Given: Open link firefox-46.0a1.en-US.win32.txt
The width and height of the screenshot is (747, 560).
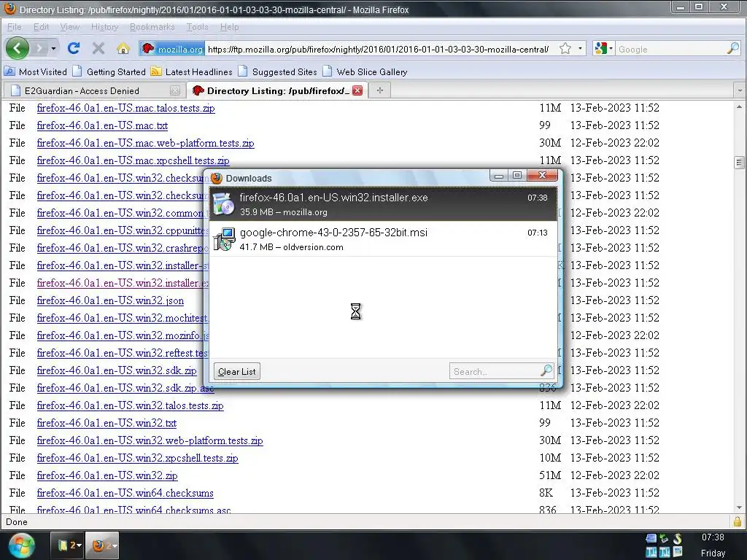Looking at the screenshot, I should pos(107,424).
